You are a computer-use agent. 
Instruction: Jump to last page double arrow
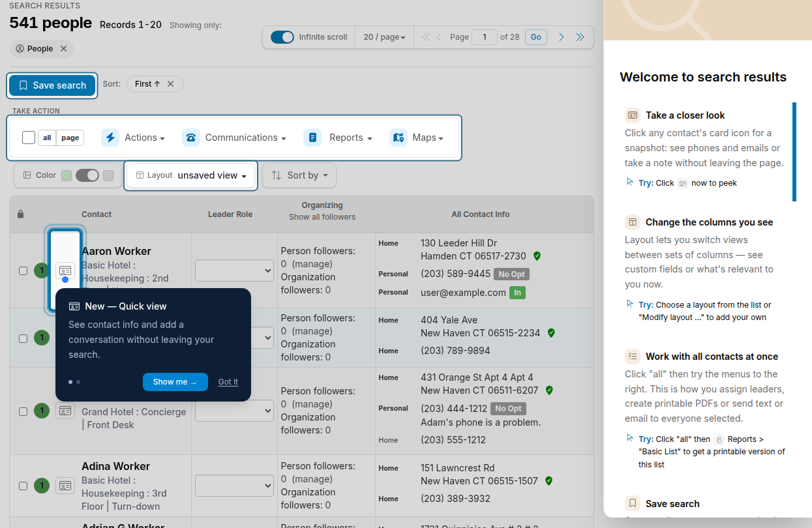tap(580, 37)
